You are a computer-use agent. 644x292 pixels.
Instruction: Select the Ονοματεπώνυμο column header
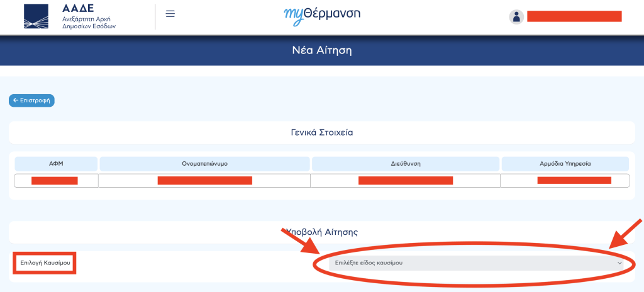pyautogui.click(x=204, y=164)
